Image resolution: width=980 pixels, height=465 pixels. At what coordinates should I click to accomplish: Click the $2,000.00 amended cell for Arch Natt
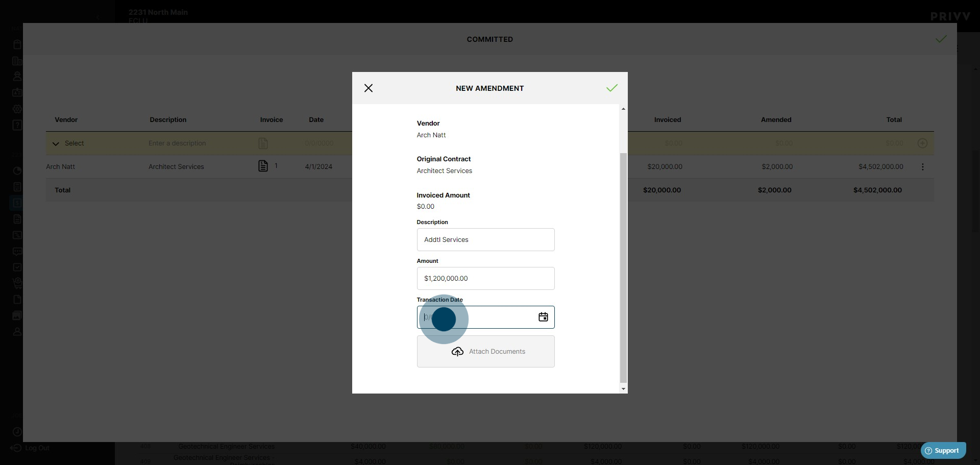click(x=777, y=167)
